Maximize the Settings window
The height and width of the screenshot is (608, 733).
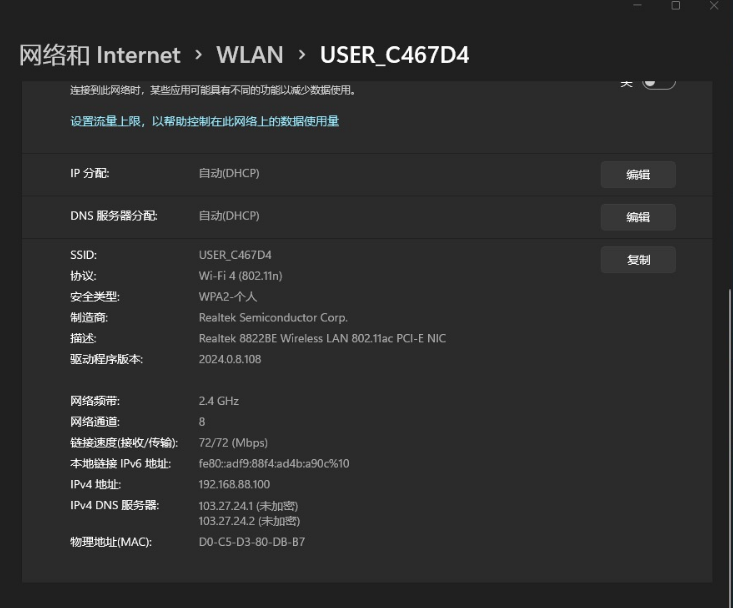[x=676, y=6]
